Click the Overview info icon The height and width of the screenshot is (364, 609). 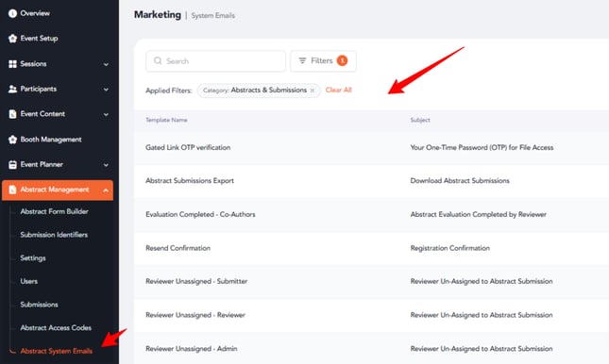[x=12, y=13]
